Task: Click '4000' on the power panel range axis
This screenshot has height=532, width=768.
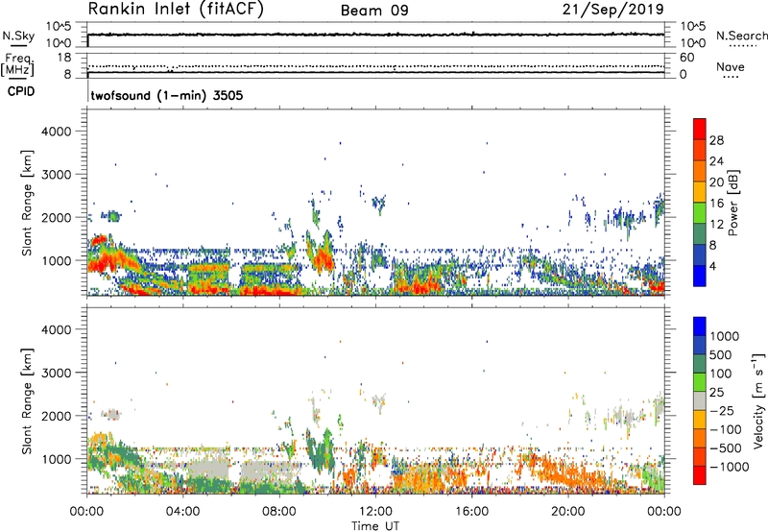Action: pos(56,132)
